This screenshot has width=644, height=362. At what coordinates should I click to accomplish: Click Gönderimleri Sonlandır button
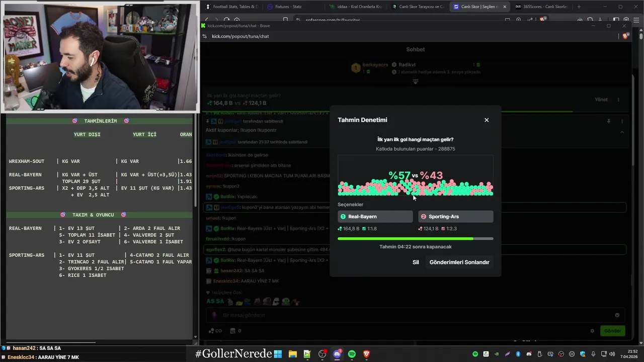(x=459, y=262)
